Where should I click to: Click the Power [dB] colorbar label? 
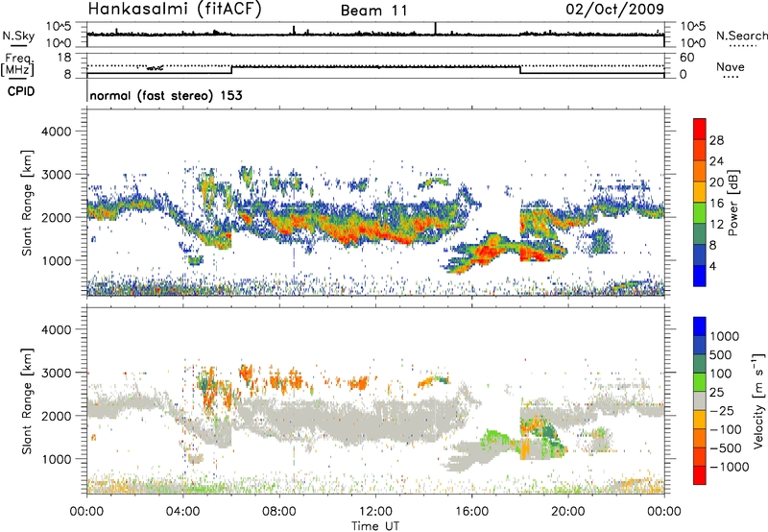point(732,203)
